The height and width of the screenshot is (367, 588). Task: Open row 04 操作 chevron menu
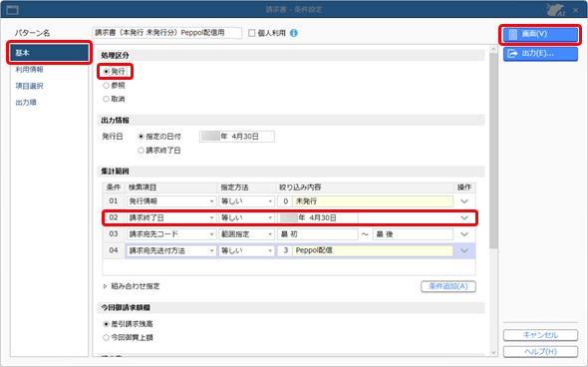[464, 250]
